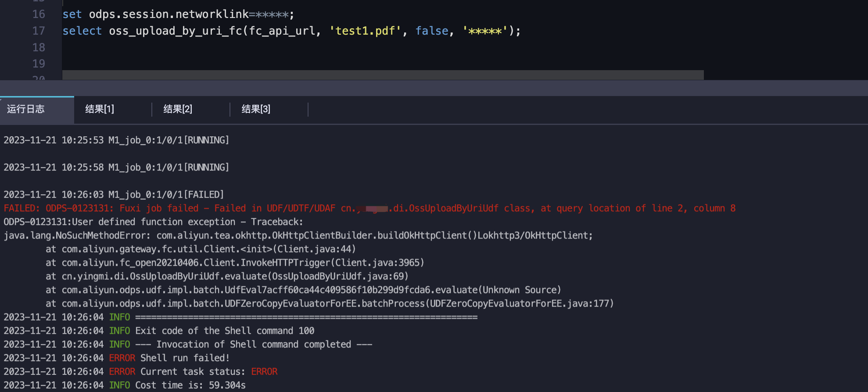Viewport: 868px width, 392px height.
Task: Click the INFO separator line of equals signs
Action: [x=240, y=317]
